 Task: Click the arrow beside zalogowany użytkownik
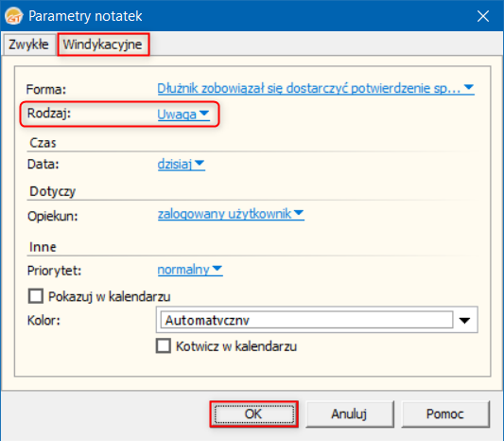299,213
